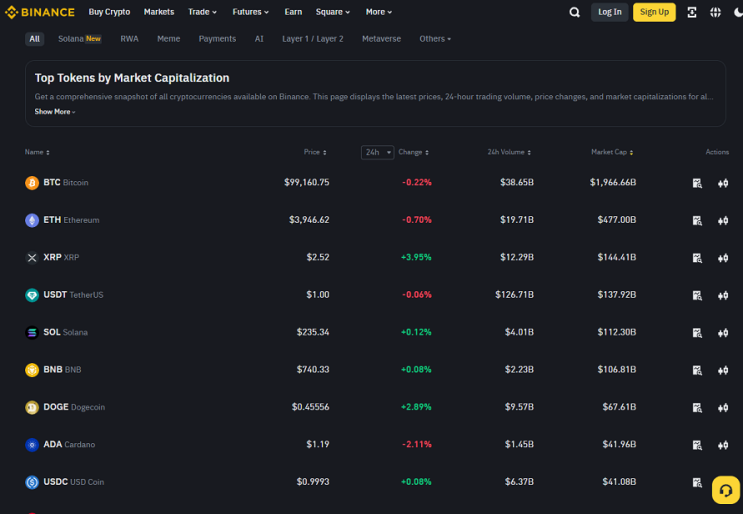Click the Ethereum coin logo
The width and height of the screenshot is (743, 514).
[x=32, y=220]
